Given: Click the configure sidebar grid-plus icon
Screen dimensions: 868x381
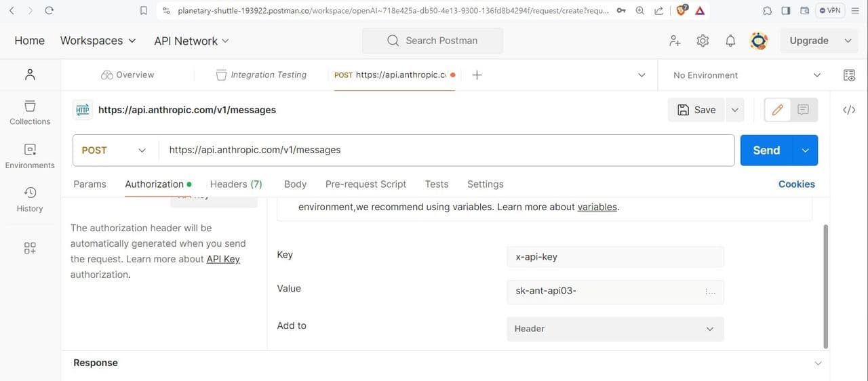Looking at the screenshot, I should point(30,248).
